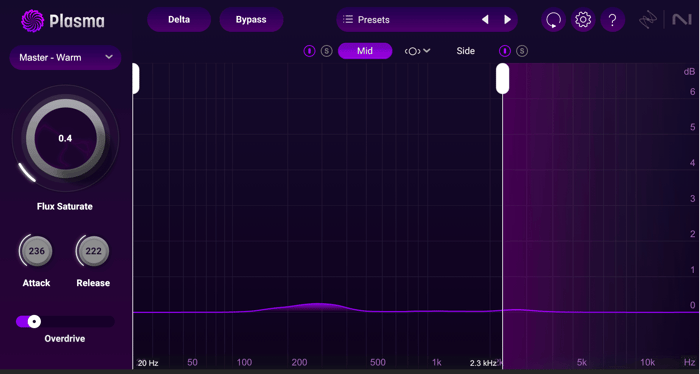Toggle the Delta button
This screenshot has height=374, width=700.
pyautogui.click(x=179, y=20)
